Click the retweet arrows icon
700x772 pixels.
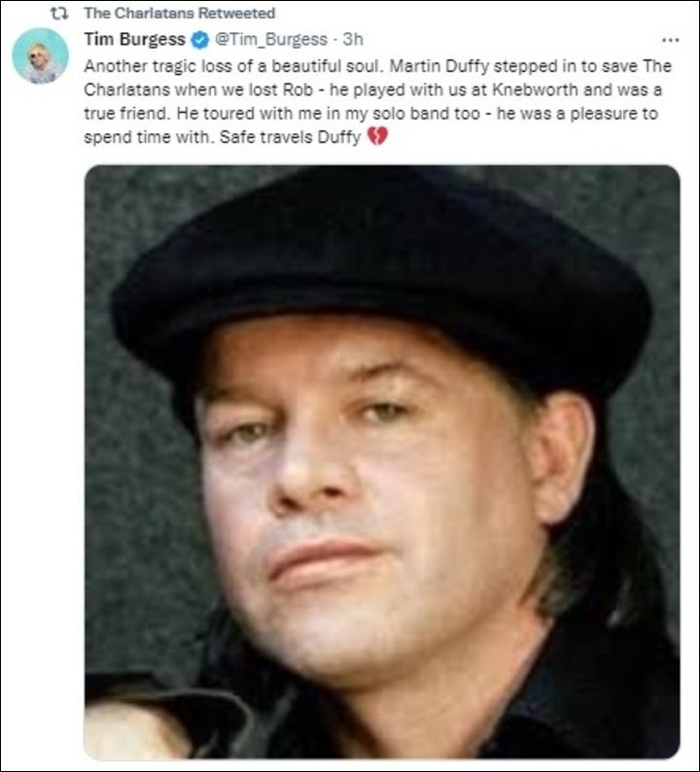tap(59, 14)
